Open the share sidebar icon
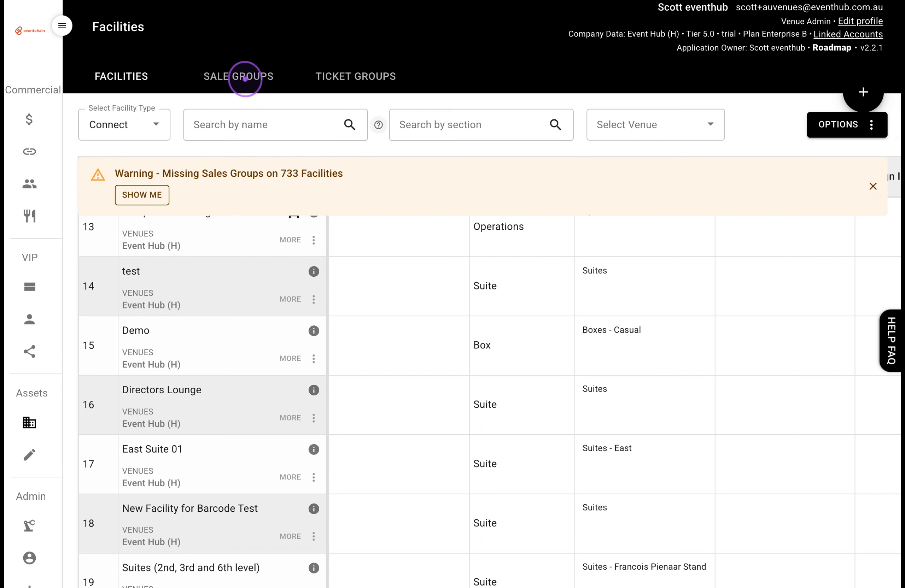 pos(29,352)
